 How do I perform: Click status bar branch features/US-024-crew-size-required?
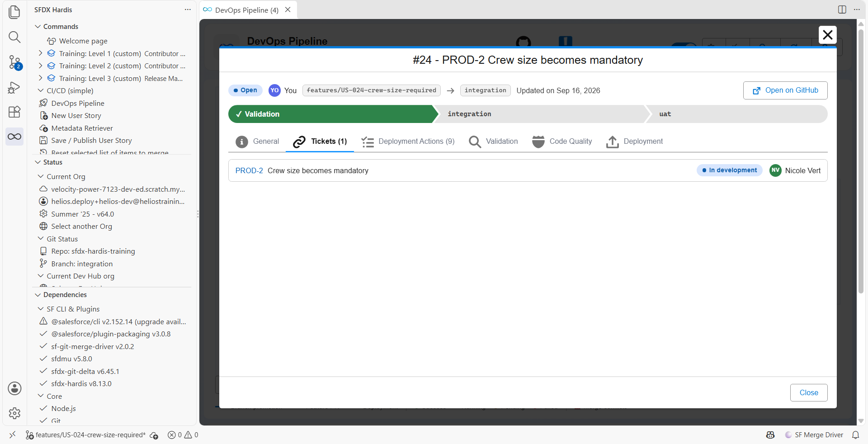click(86, 435)
